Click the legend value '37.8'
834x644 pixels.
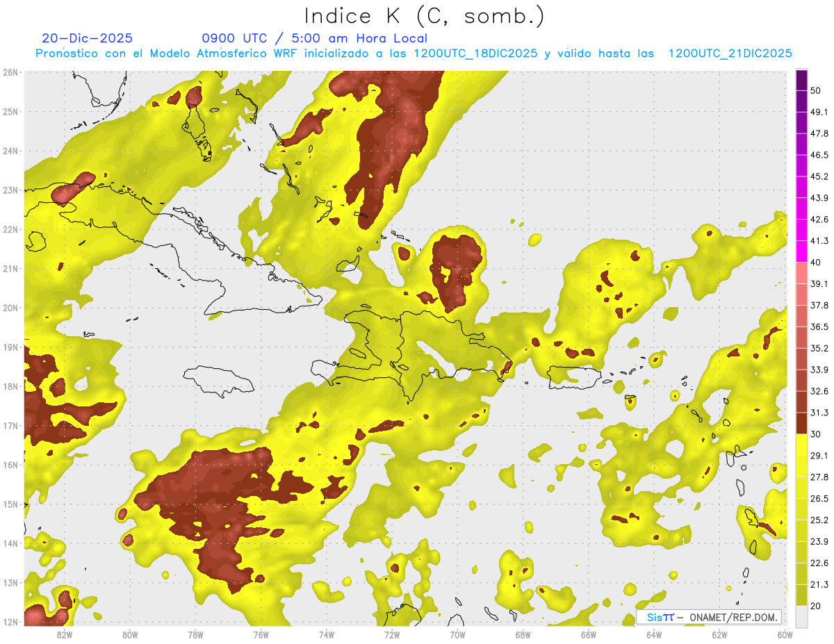click(819, 305)
